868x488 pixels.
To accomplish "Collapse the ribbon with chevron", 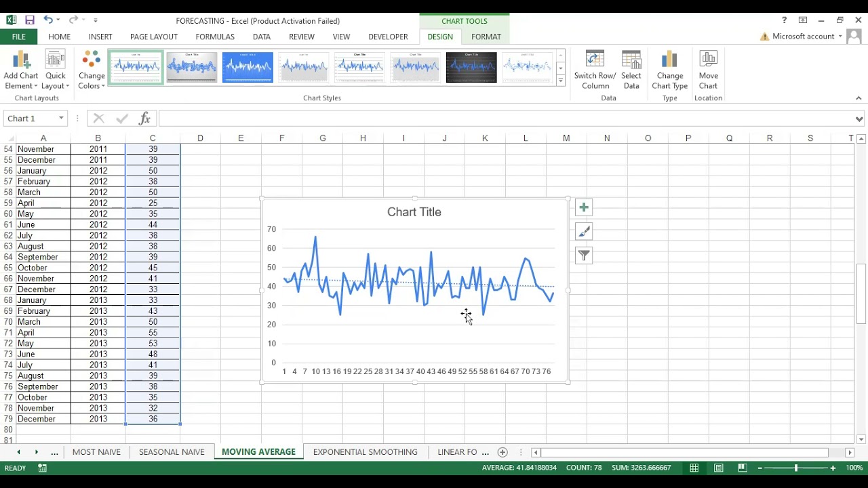I will point(859,98).
